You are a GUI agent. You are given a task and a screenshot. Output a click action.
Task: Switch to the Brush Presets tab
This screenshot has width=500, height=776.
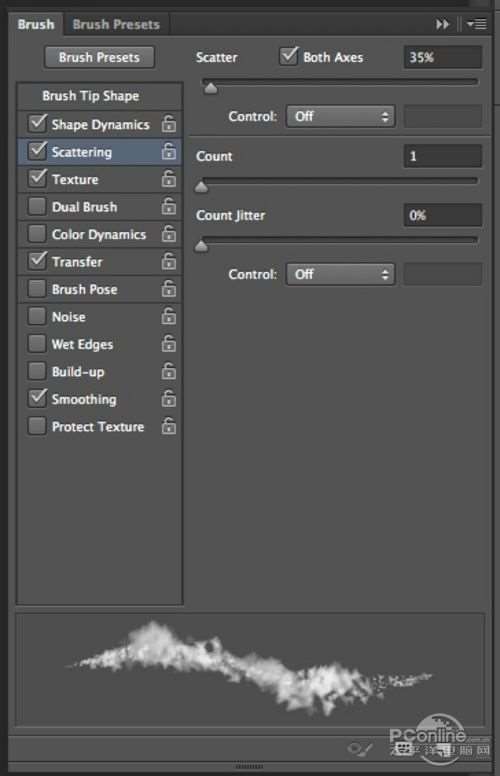pyautogui.click(x=116, y=24)
